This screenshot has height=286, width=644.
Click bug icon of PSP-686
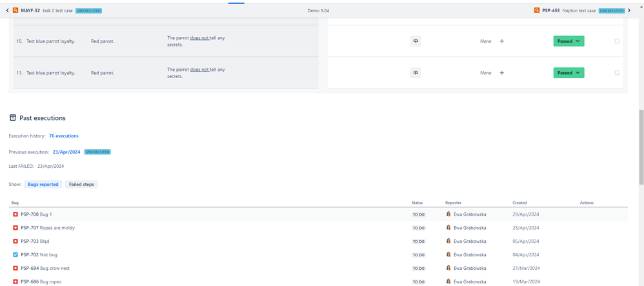15,282
